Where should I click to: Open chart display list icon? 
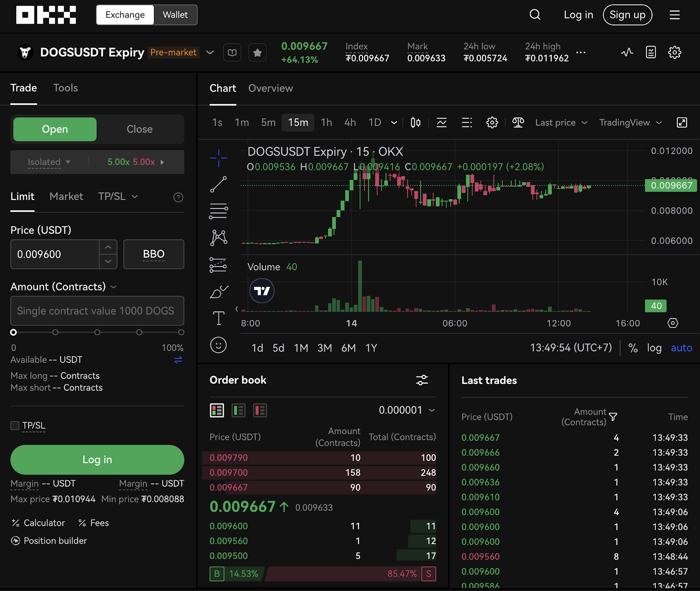pos(467,123)
